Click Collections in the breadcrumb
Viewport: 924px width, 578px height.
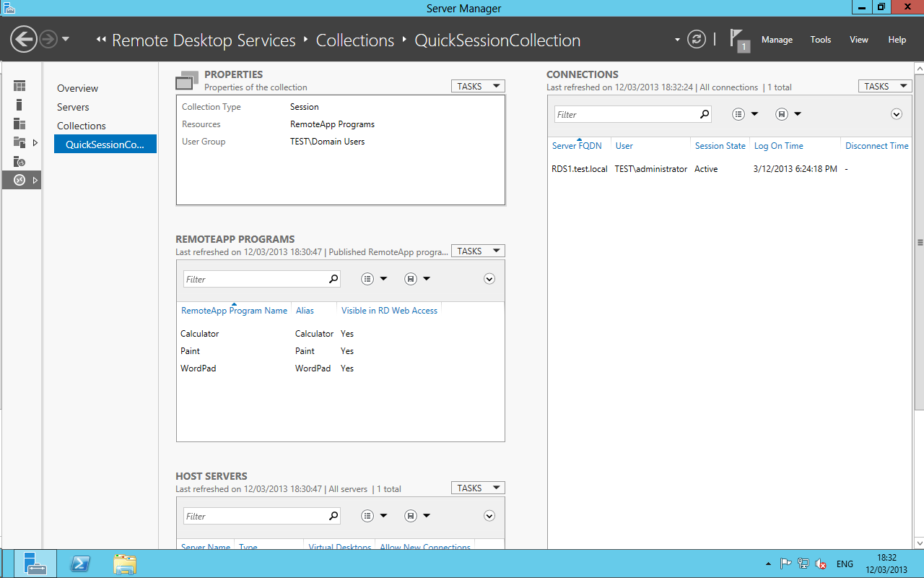(355, 40)
